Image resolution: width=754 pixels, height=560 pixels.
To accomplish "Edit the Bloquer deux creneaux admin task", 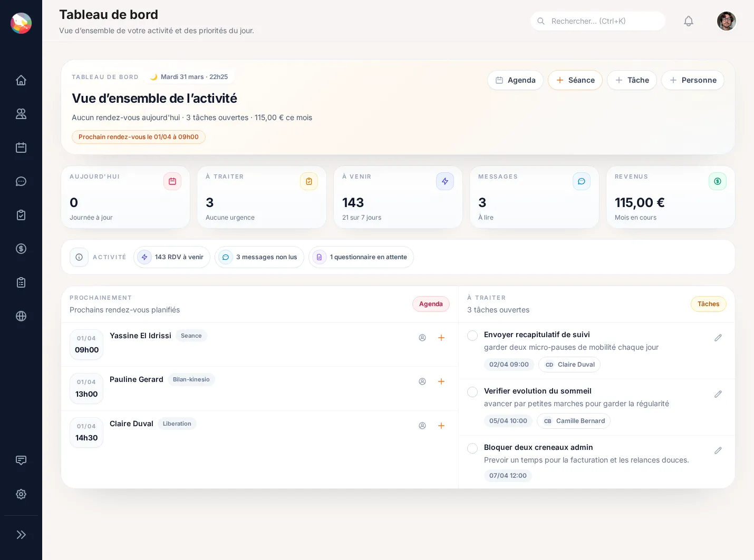I will [x=718, y=450].
